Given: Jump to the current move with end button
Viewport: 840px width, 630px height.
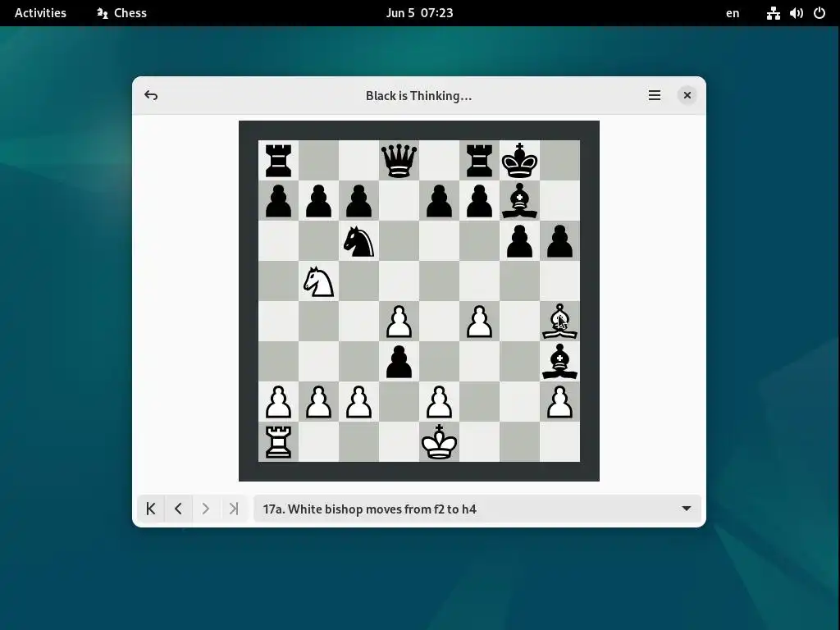Looking at the screenshot, I should 234,509.
